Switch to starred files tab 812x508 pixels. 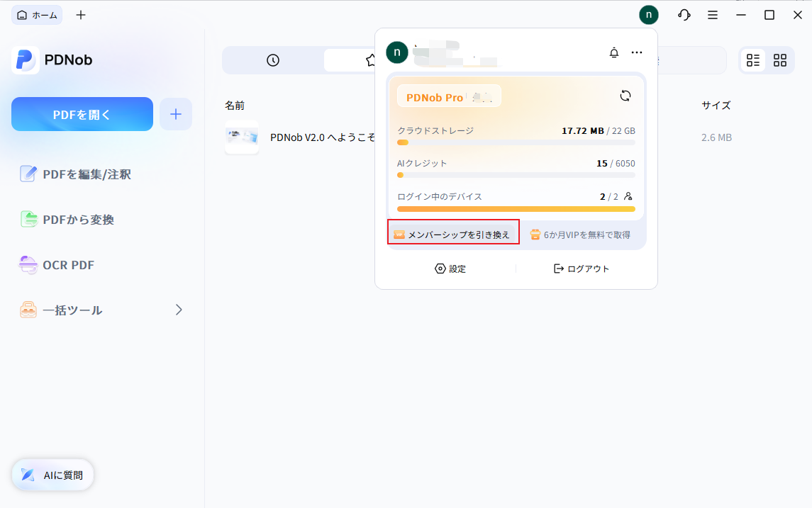371,60
